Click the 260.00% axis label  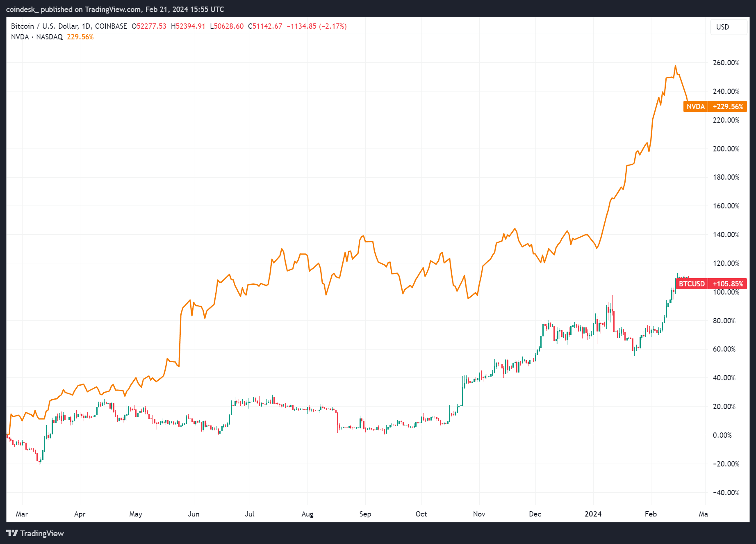pyautogui.click(x=726, y=63)
